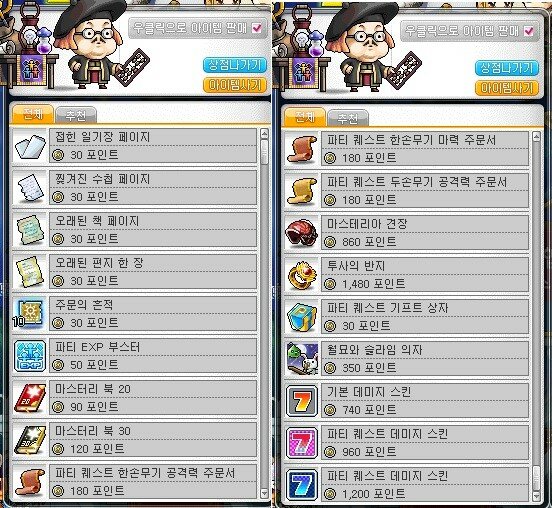Click 상점나가기 button in left shop
This screenshot has width=552, height=508.
click(x=234, y=65)
